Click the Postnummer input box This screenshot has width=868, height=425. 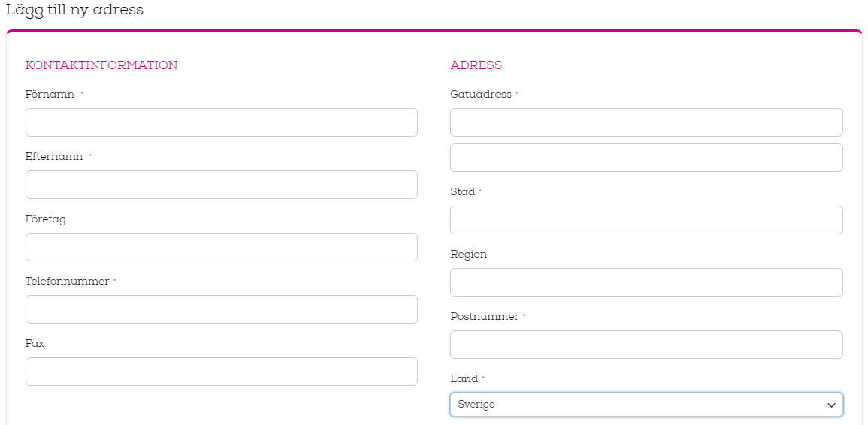(x=646, y=345)
